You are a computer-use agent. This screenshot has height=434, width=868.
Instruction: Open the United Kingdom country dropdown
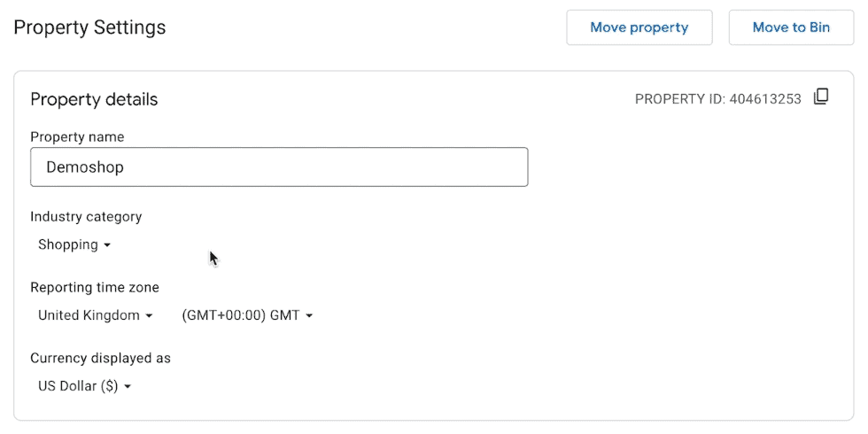click(x=96, y=315)
